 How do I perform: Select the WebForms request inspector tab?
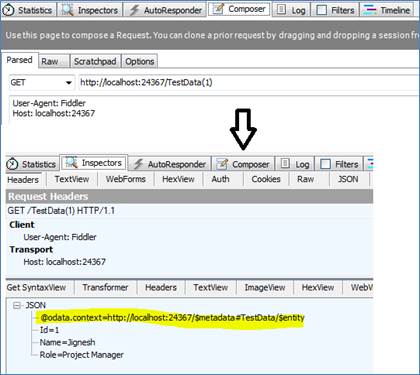[x=126, y=179]
